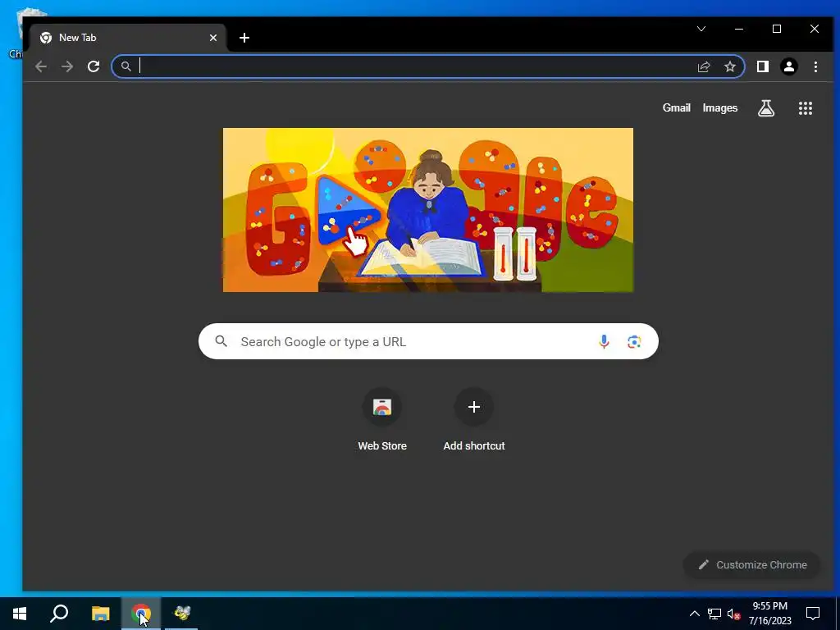Screen dimensions: 840x630
Task: Select the New Tab tab
Action: [129, 38]
